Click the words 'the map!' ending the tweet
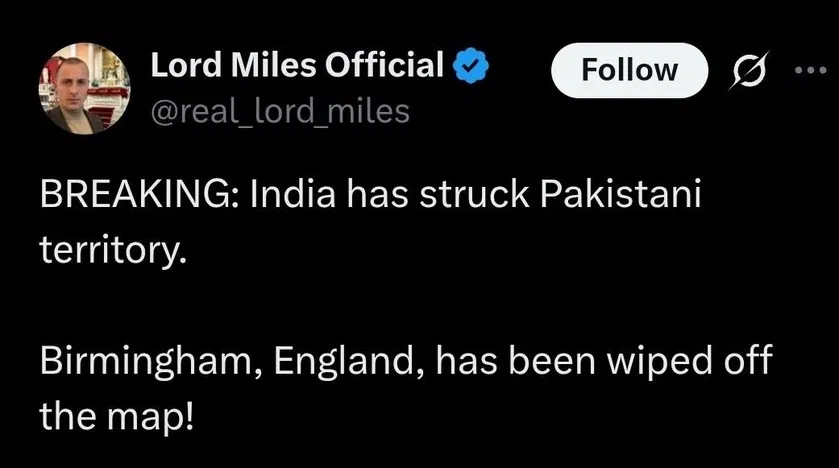Screen dimensions: 839x468 [x=113, y=413]
